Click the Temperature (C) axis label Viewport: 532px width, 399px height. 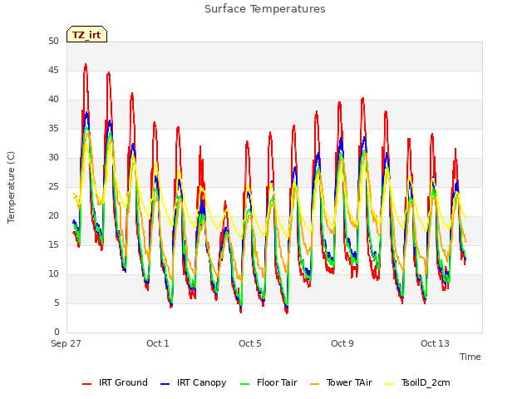coord(11,187)
